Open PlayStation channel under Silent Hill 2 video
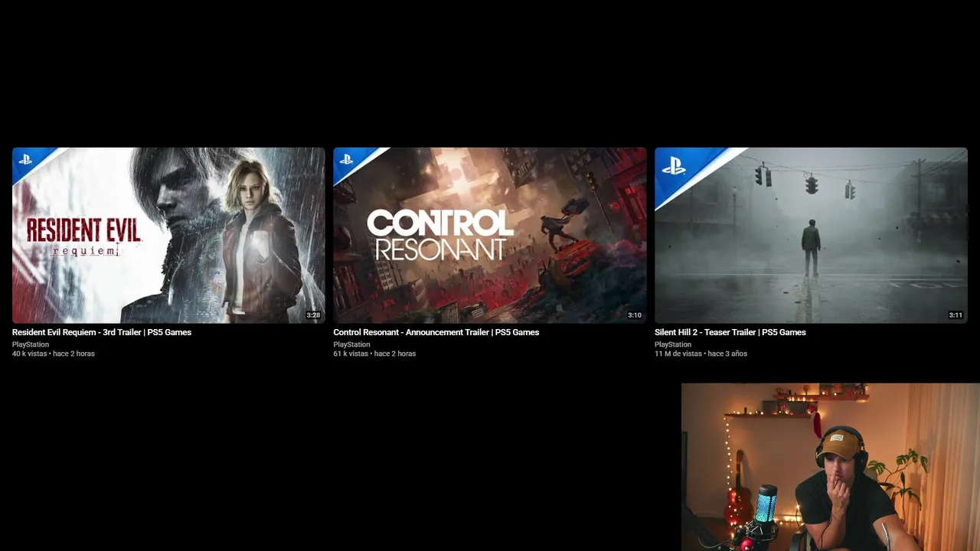 click(673, 344)
